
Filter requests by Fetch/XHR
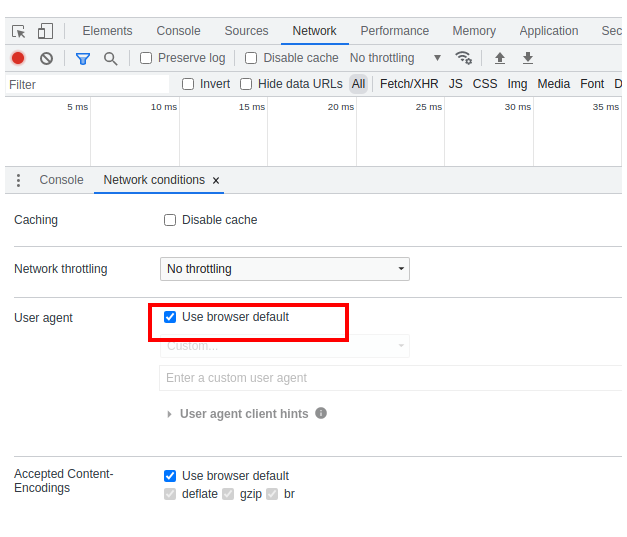[408, 84]
